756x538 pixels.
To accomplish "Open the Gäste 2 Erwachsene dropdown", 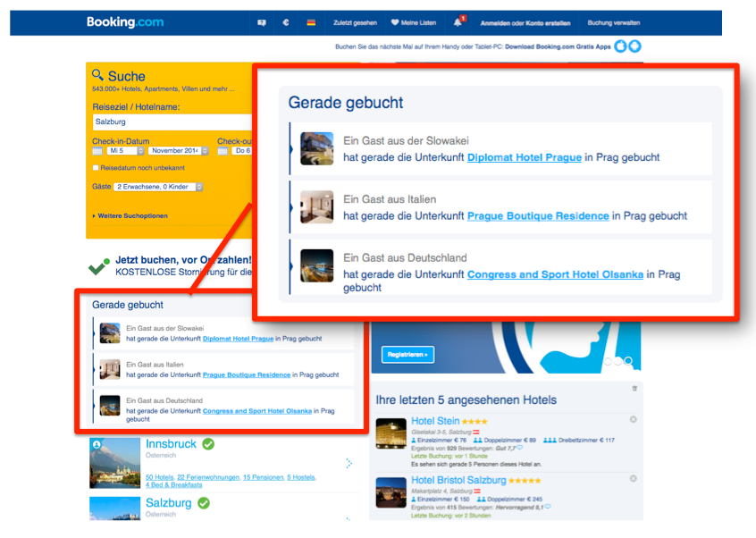I will [x=158, y=187].
